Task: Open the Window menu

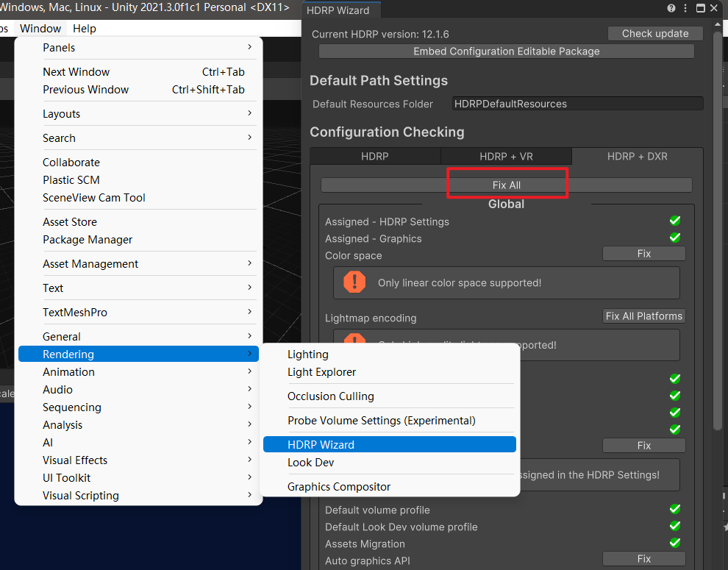Action: click(40, 29)
